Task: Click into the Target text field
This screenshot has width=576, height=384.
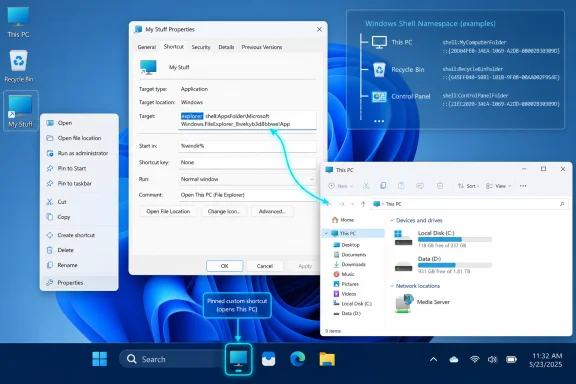Action: pyautogui.click(x=247, y=120)
